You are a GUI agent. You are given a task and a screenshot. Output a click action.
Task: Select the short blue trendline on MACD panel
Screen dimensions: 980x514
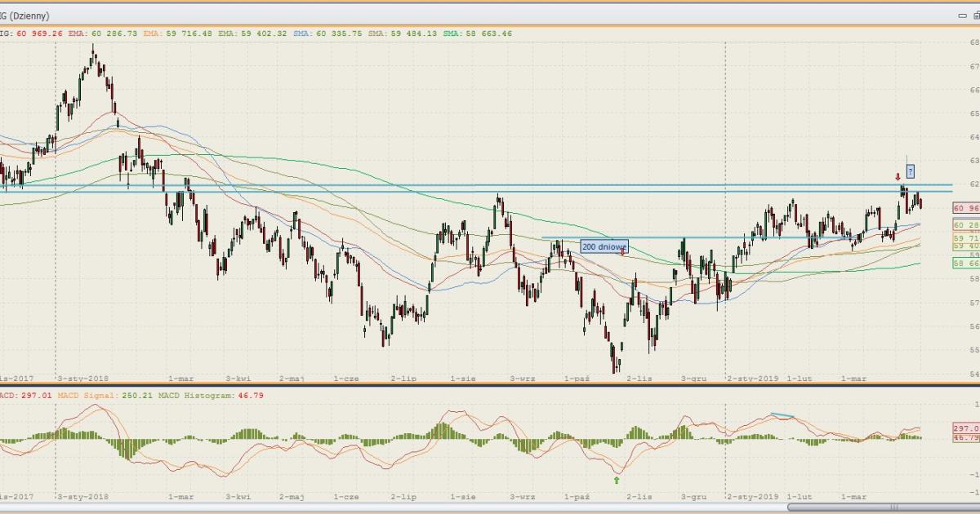click(782, 416)
